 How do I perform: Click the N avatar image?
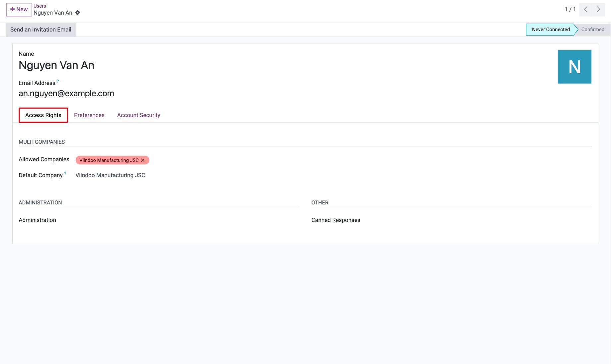[x=574, y=67]
